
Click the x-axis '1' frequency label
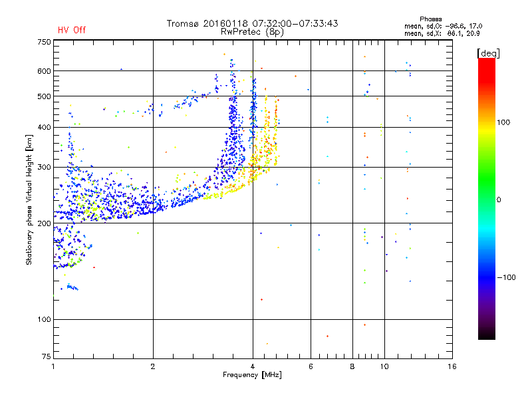point(53,366)
